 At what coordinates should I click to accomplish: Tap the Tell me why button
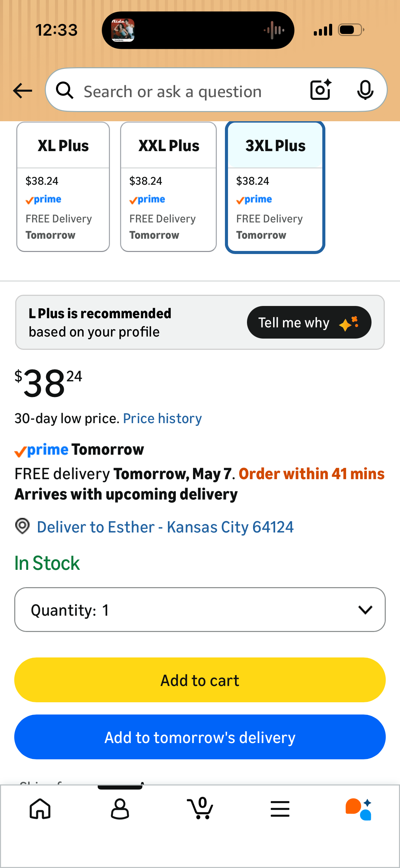309,322
